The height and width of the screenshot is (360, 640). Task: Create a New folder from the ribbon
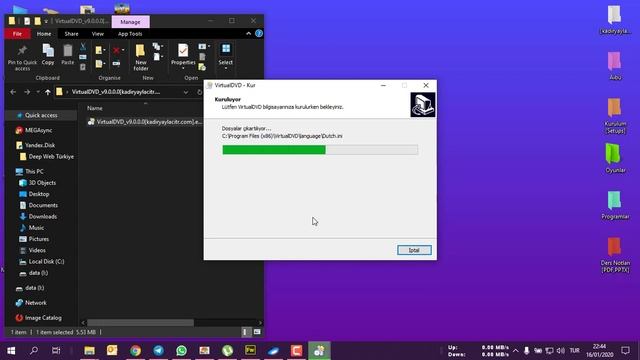[140, 57]
